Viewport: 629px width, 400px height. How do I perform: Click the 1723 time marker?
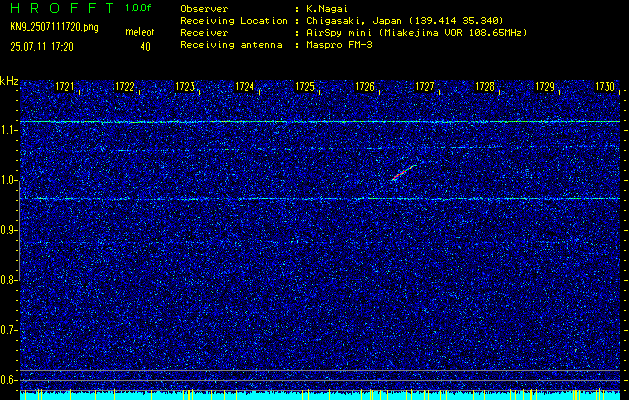pos(185,87)
